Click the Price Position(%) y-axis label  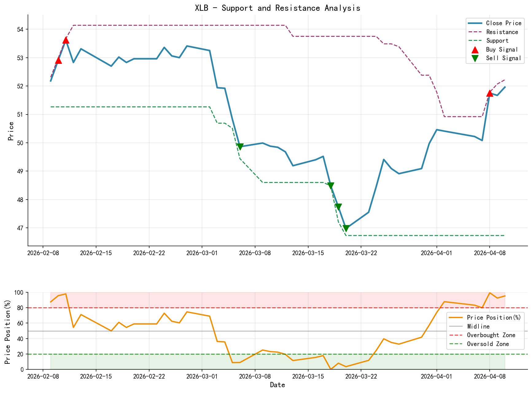7,332
